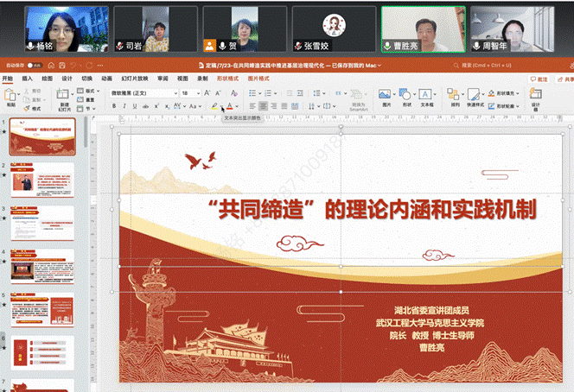Viewport: 574px width, 392px height.
Task: Switch to the Design (设计) tab
Action: (x=67, y=79)
